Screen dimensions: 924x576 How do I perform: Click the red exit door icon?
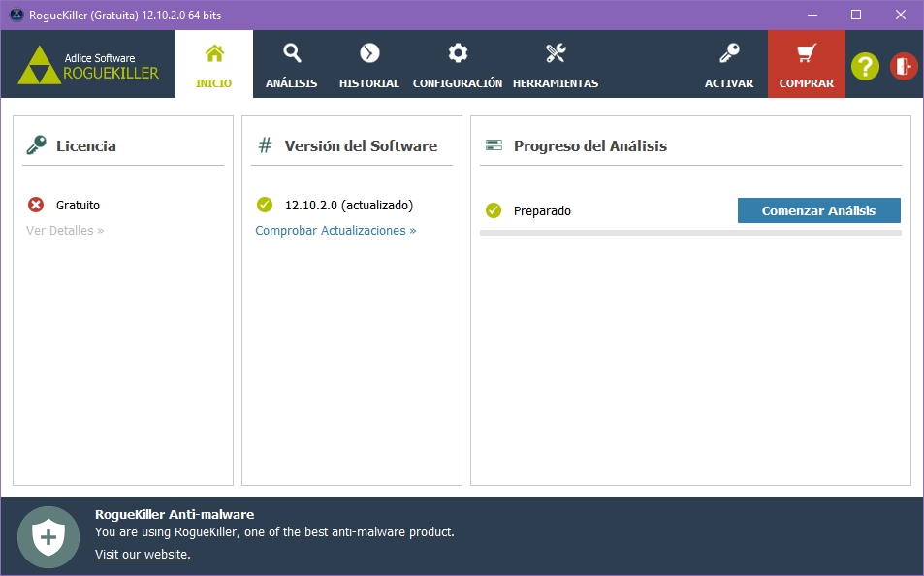tap(904, 66)
